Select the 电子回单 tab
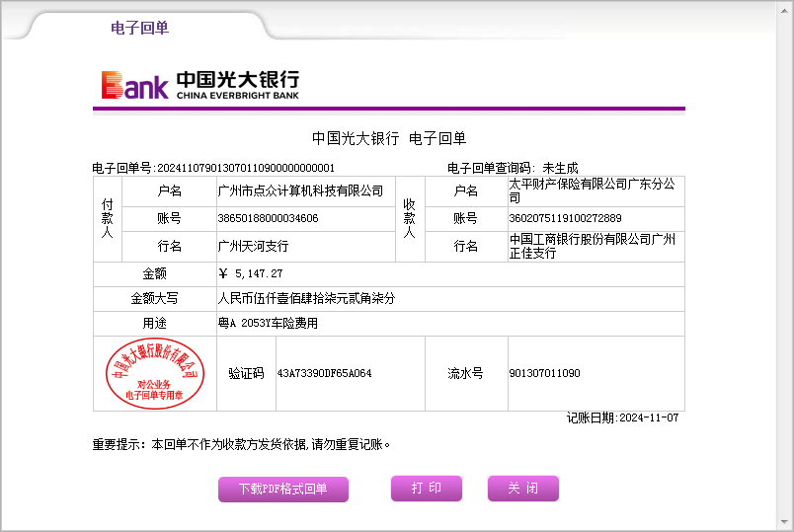 pos(139,28)
